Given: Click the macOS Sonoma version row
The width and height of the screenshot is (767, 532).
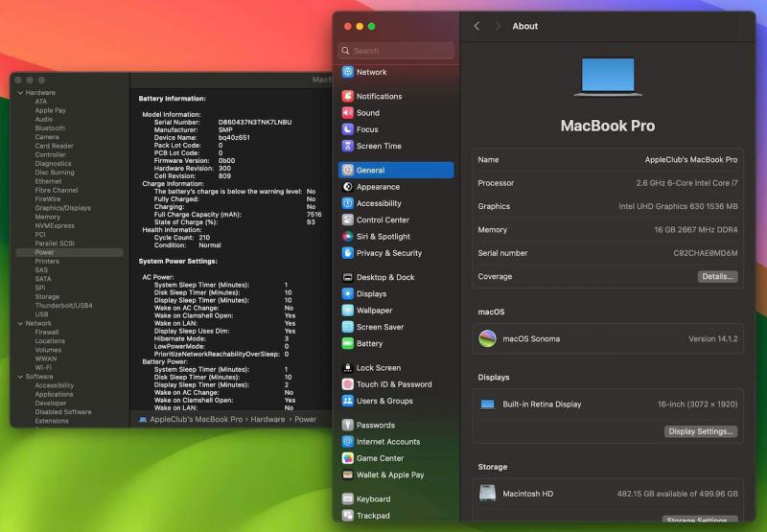Looking at the screenshot, I should click(609, 338).
